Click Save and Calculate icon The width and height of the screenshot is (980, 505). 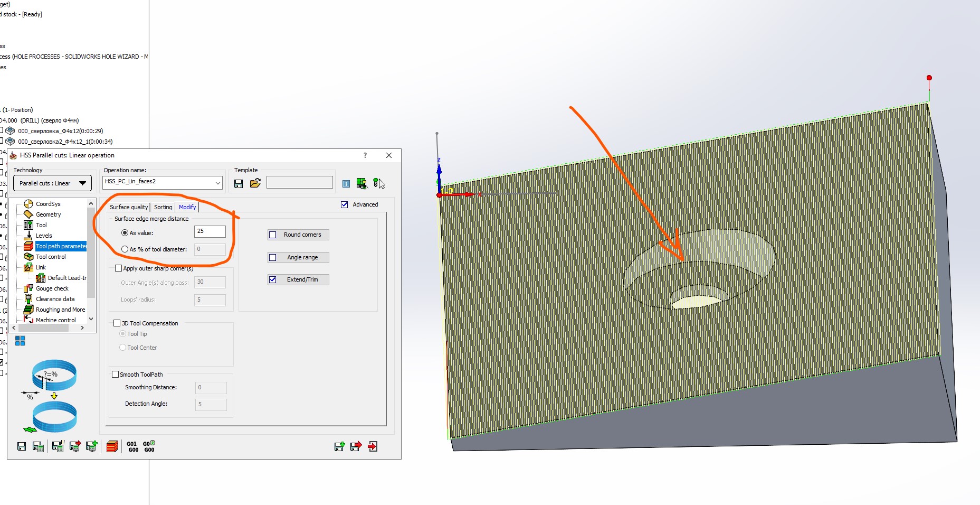click(x=38, y=446)
